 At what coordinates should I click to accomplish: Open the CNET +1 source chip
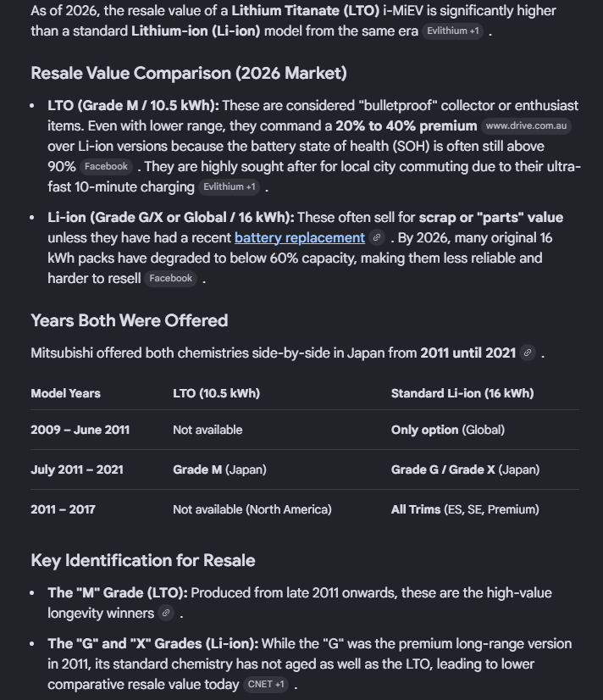[266, 685]
